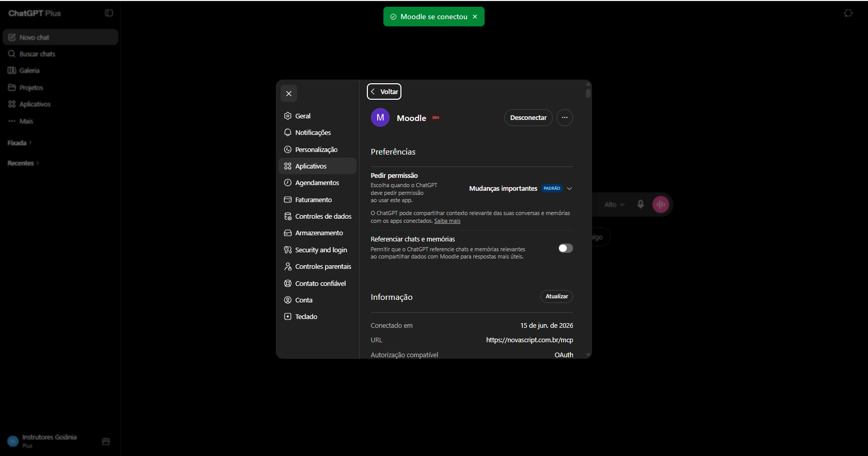Open Contato confiável settings

(317, 283)
